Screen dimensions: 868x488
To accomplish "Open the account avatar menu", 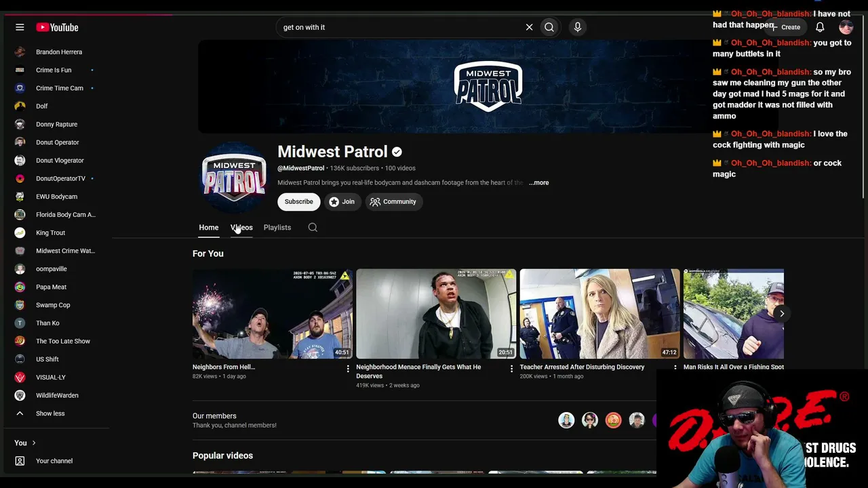I will click(x=846, y=27).
